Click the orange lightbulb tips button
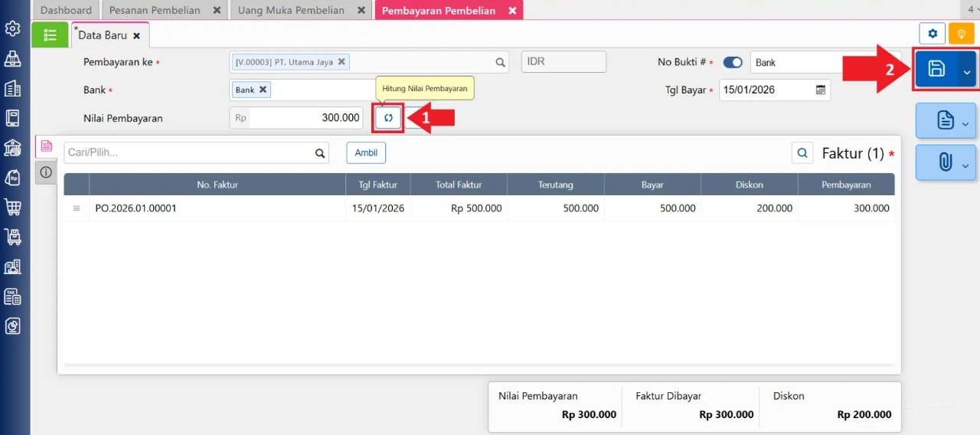The width and height of the screenshot is (980, 435). click(961, 34)
